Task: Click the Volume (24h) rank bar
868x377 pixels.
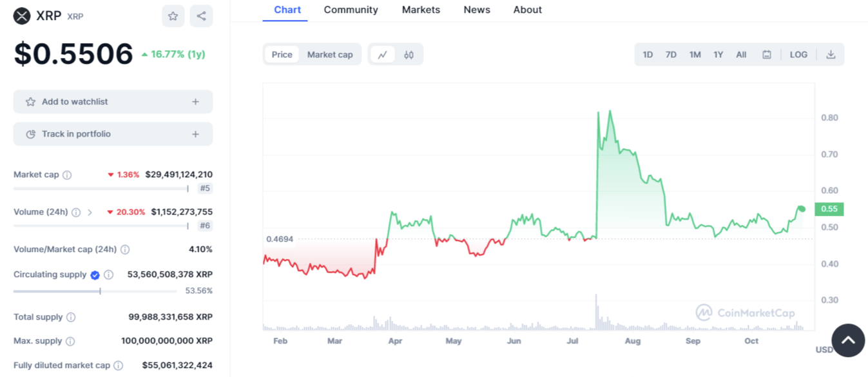Action: coord(101,226)
